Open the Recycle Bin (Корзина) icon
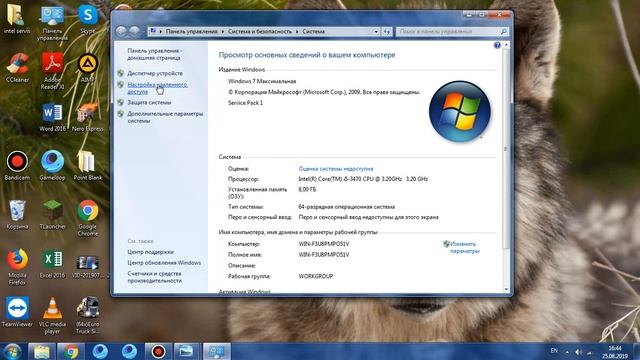 (17, 215)
